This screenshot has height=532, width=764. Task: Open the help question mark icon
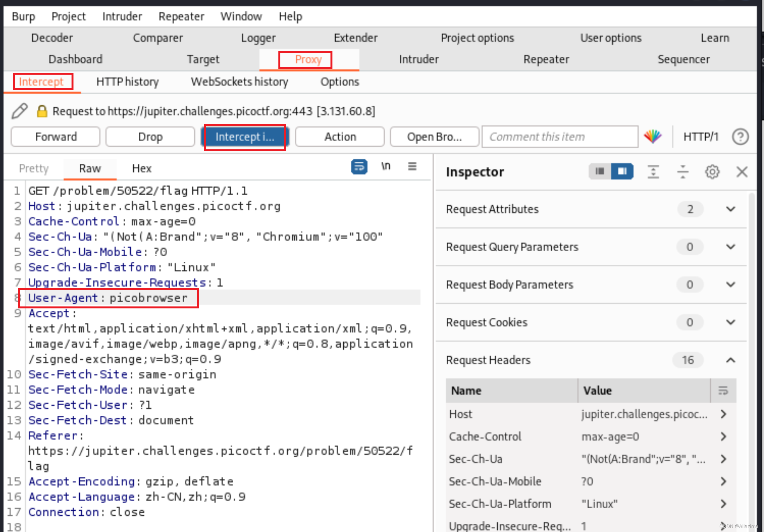click(740, 137)
